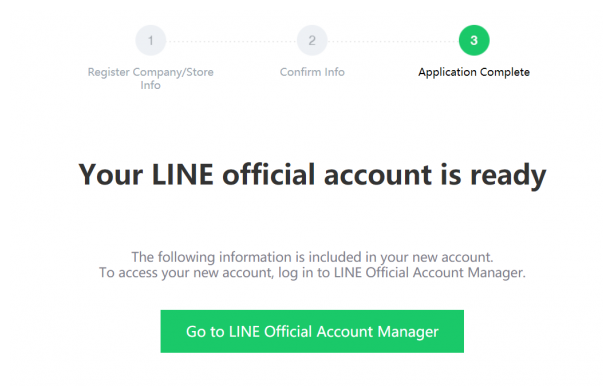This screenshot has width=603, height=386.
Task: Click the number 2 in the grey circle
Action: [x=312, y=40]
